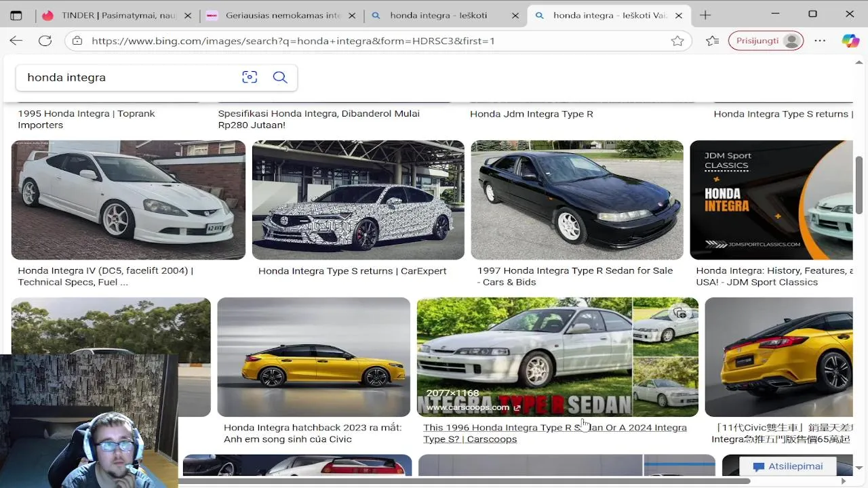Open yellow Integra hatchback 2023 image

[313, 357]
